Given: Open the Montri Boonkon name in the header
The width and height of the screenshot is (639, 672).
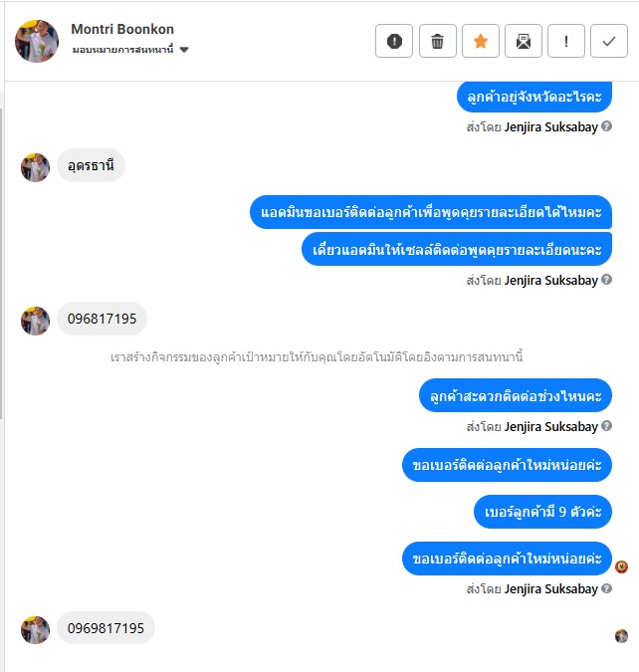Looking at the screenshot, I should (x=122, y=29).
